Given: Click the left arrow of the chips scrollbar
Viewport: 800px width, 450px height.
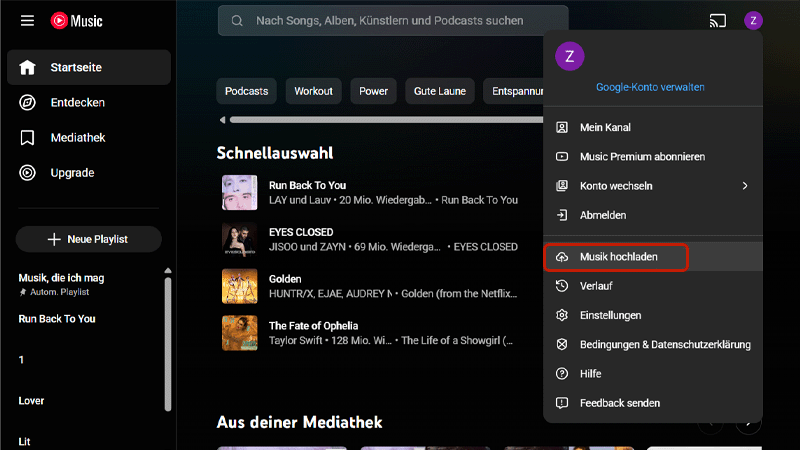Looking at the screenshot, I should 222,120.
